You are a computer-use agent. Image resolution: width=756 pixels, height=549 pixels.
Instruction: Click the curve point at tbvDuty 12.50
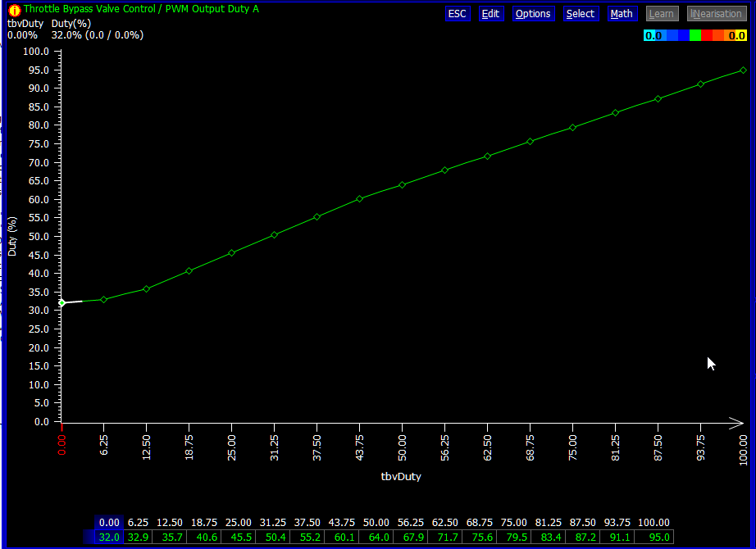point(146,289)
